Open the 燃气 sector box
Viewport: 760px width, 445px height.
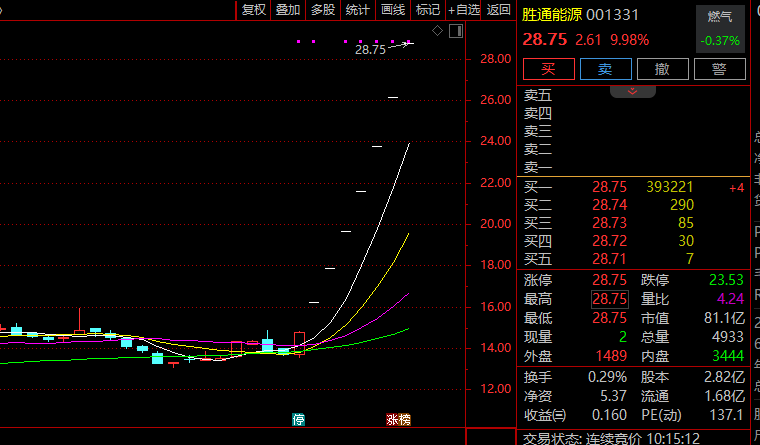pyautogui.click(x=720, y=29)
